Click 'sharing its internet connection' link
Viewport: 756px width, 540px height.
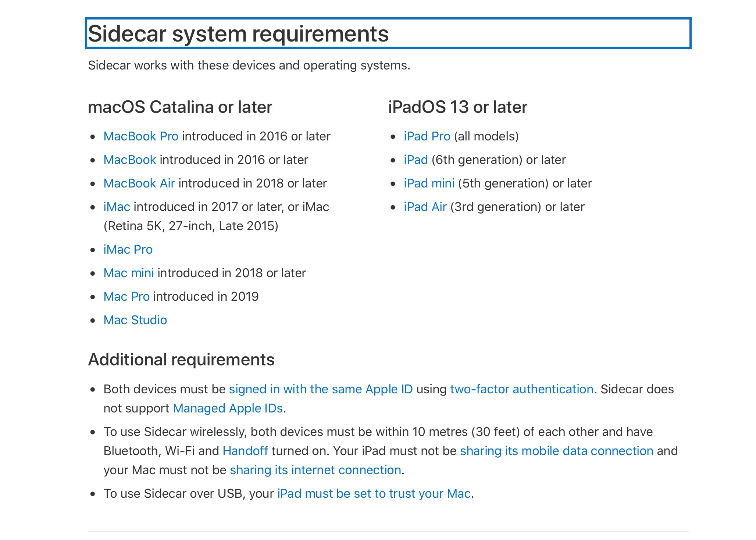tap(315, 470)
